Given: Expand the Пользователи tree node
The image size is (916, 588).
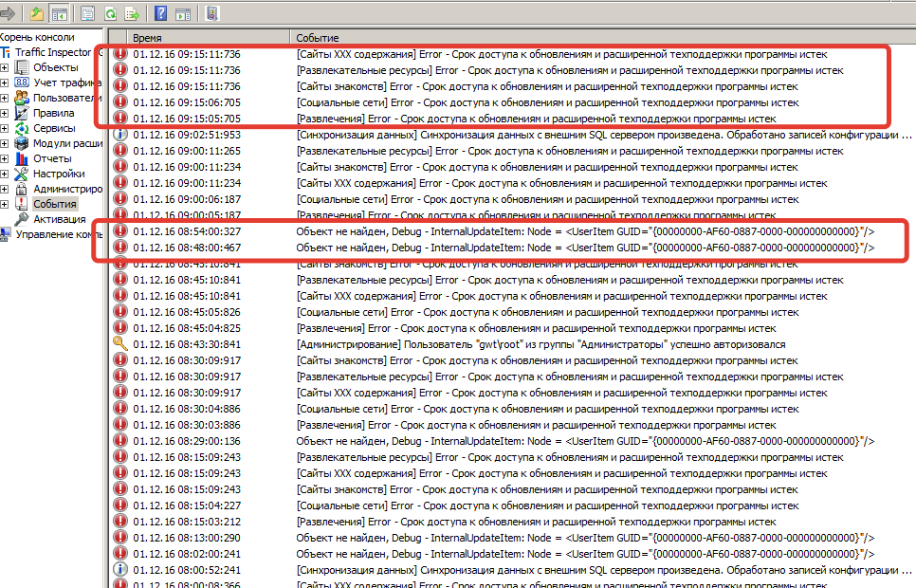Looking at the screenshot, I should pos(4,99).
